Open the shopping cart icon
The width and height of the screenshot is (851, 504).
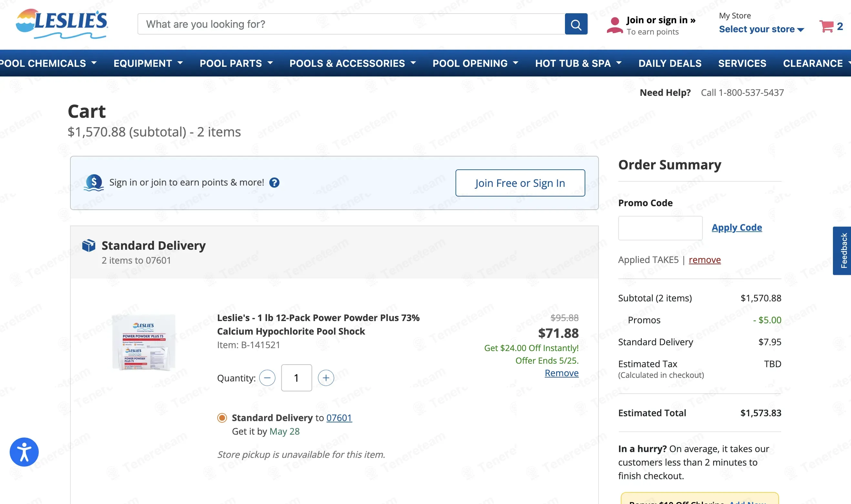pos(826,26)
